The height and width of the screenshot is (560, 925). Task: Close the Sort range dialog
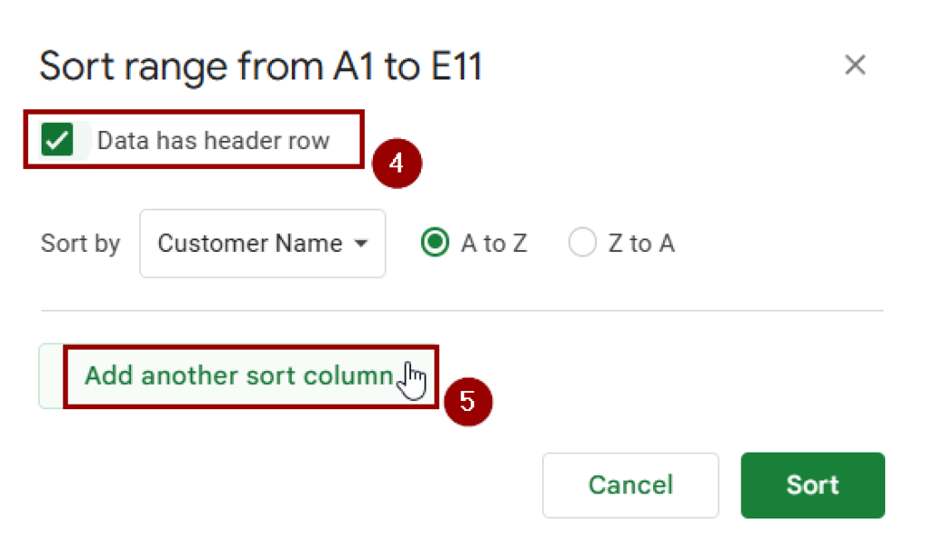[x=855, y=64]
